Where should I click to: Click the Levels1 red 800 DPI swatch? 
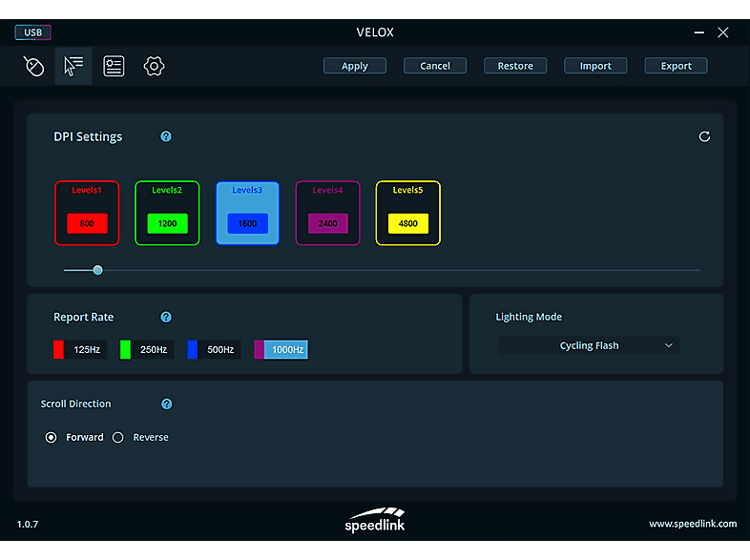click(87, 223)
